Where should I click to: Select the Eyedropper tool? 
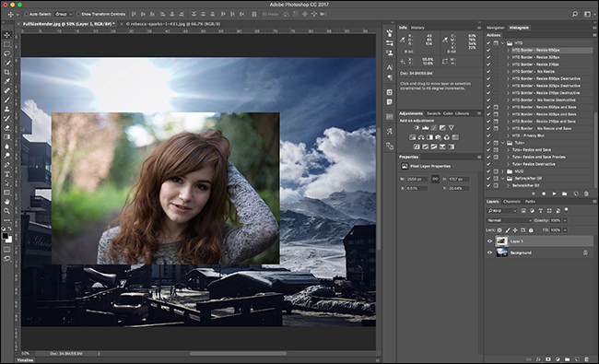tap(6, 81)
